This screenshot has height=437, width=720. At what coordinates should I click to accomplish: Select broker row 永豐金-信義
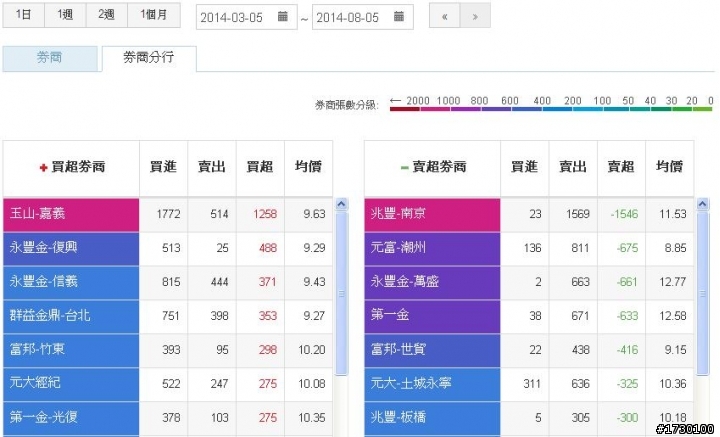point(71,283)
